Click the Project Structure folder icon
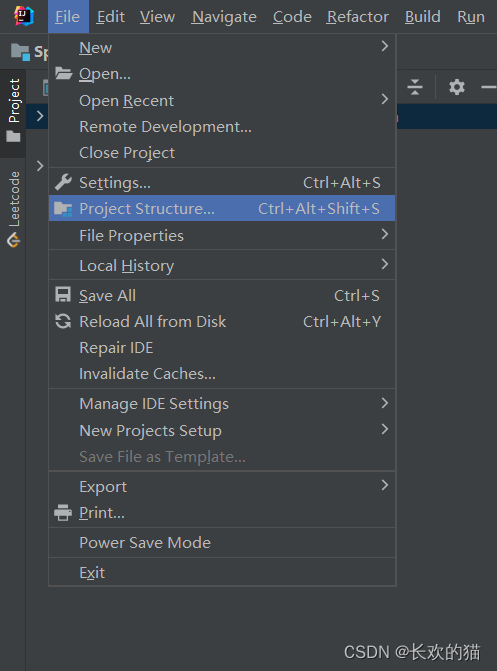Screen dimensions: 497x671 pyautogui.click(x=63, y=208)
